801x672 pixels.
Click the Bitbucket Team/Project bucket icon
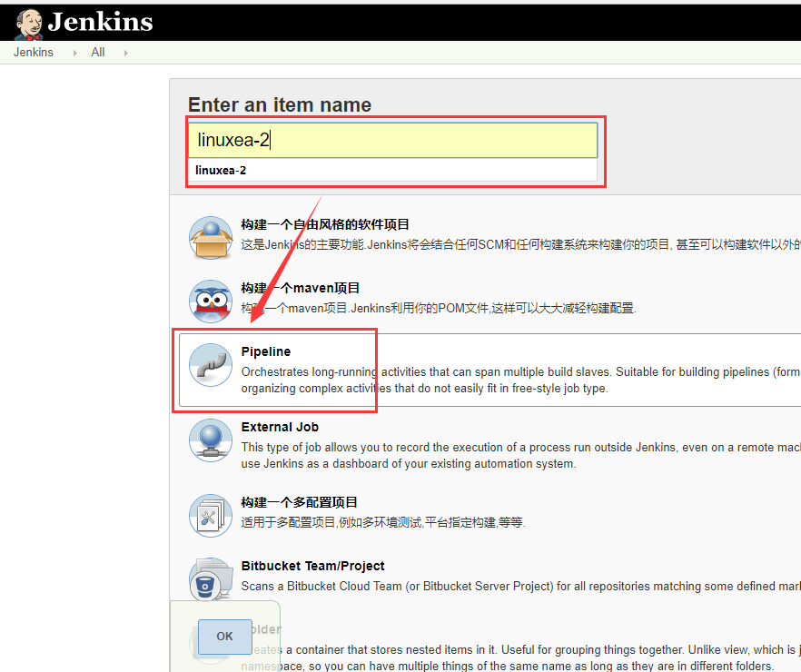[211, 579]
